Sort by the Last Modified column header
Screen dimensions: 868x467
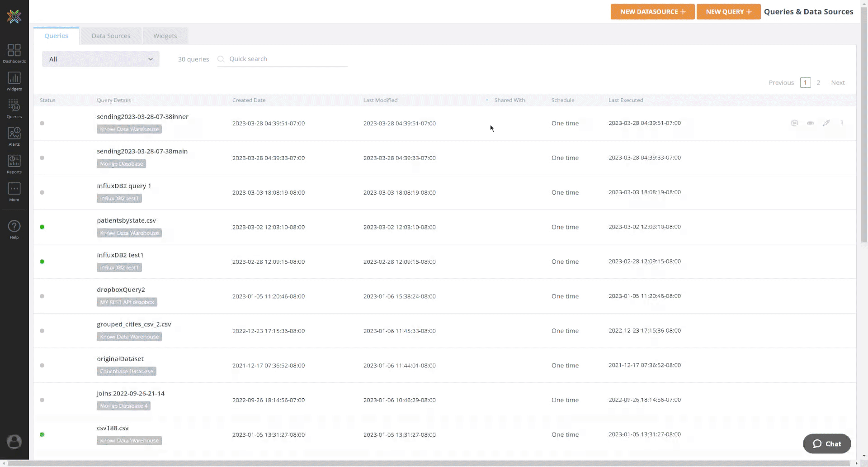[380, 100]
